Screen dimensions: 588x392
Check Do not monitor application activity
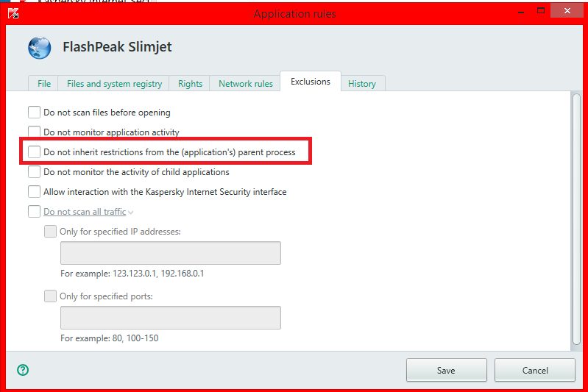pyautogui.click(x=34, y=132)
